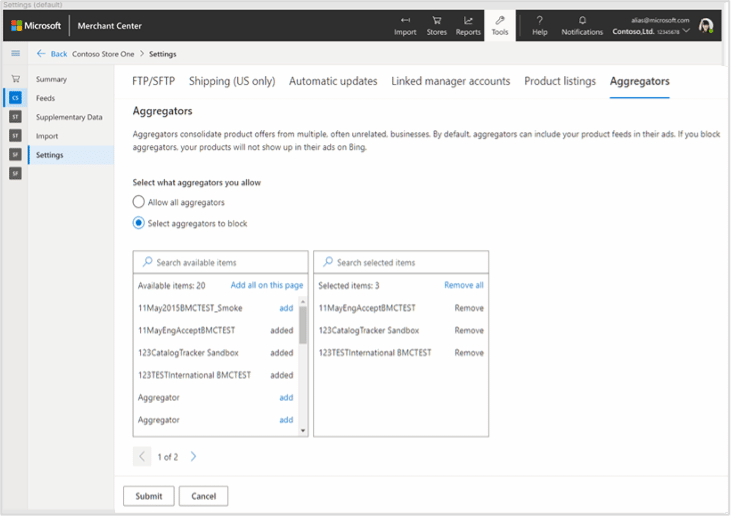733x518 pixels.
Task: Open the Reports chart icon
Action: point(468,20)
